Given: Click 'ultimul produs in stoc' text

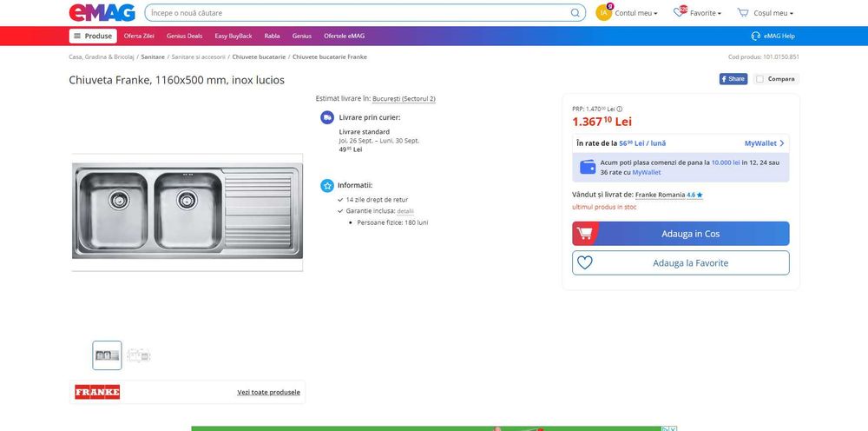Looking at the screenshot, I should pyautogui.click(x=604, y=207).
